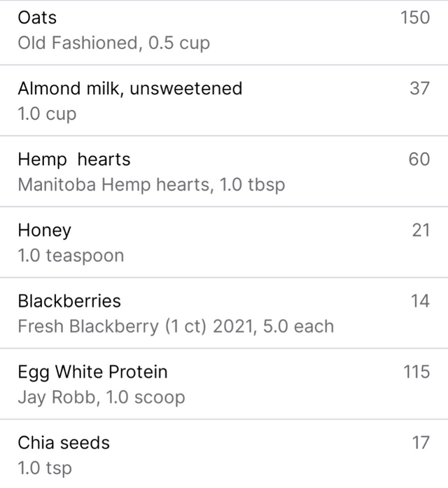Click the 115 calorie value for Egg White Protein
Viewport: 448px width, 488px height.
tap(416, 372)
